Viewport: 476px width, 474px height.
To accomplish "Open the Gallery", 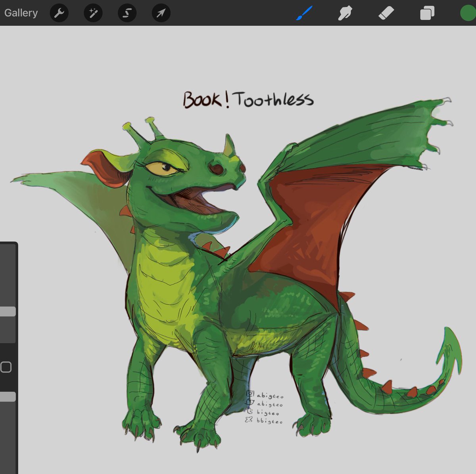I will tap(21, 13).
